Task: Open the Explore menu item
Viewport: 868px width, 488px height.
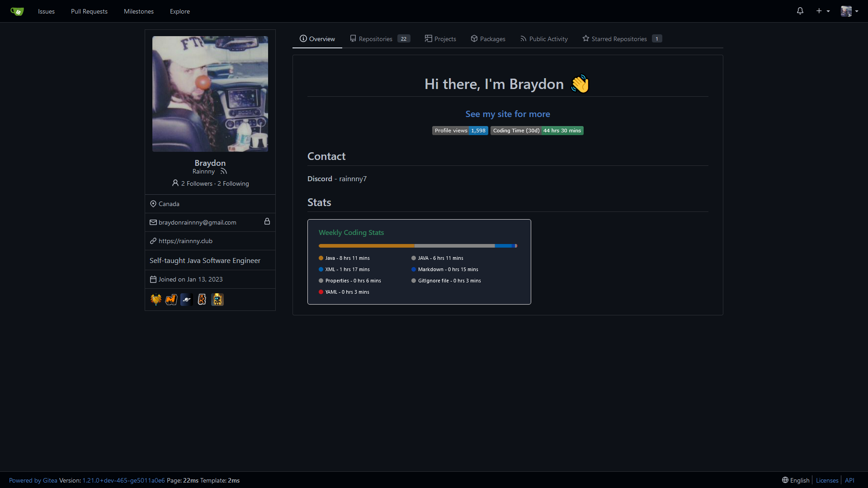Action: pyautogui.click(x=179, y=11)
